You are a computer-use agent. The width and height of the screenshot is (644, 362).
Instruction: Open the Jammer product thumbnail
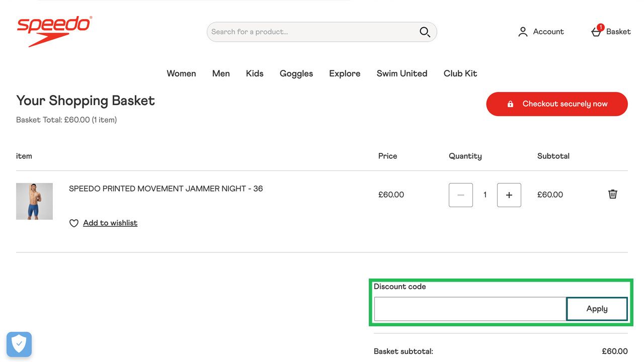coord(34,201)
